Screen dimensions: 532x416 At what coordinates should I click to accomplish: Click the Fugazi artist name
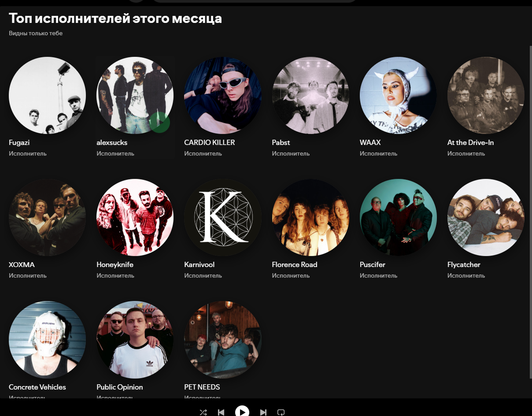coord(19,142)
